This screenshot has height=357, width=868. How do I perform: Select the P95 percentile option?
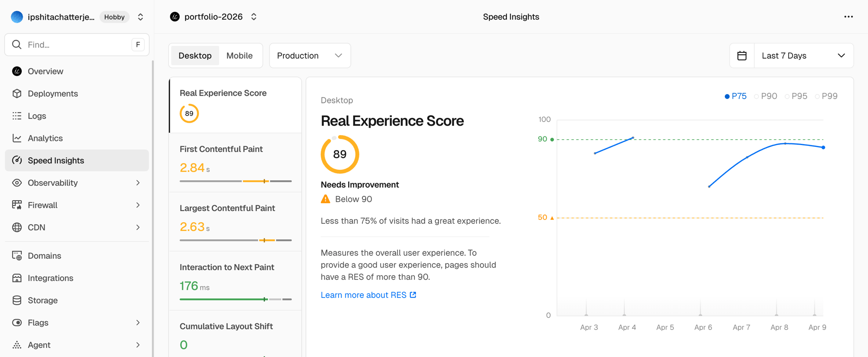pos(796,96)
